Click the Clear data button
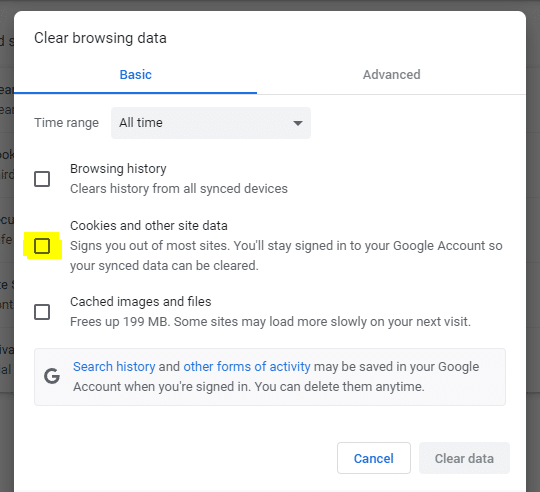 [x=464, y=458]
